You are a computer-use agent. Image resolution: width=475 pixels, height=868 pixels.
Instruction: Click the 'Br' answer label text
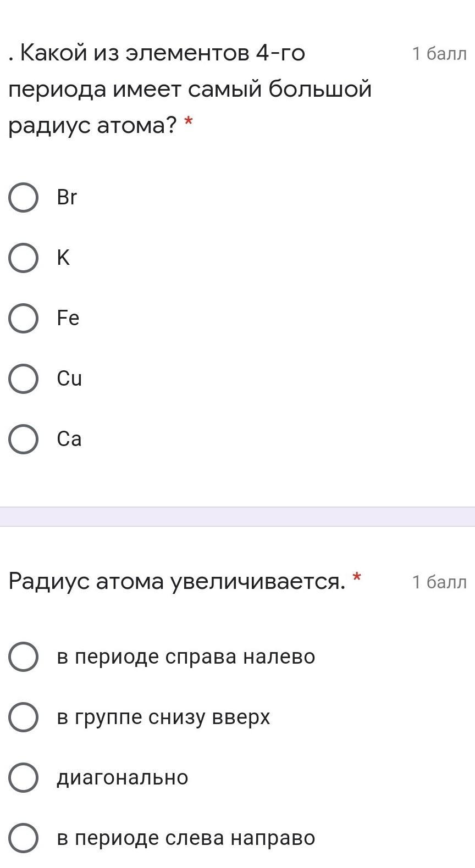pos(67,198)
